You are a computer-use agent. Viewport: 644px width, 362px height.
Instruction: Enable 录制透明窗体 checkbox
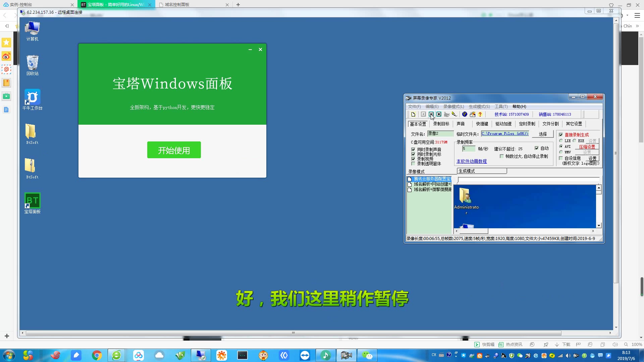coord(413,164)
